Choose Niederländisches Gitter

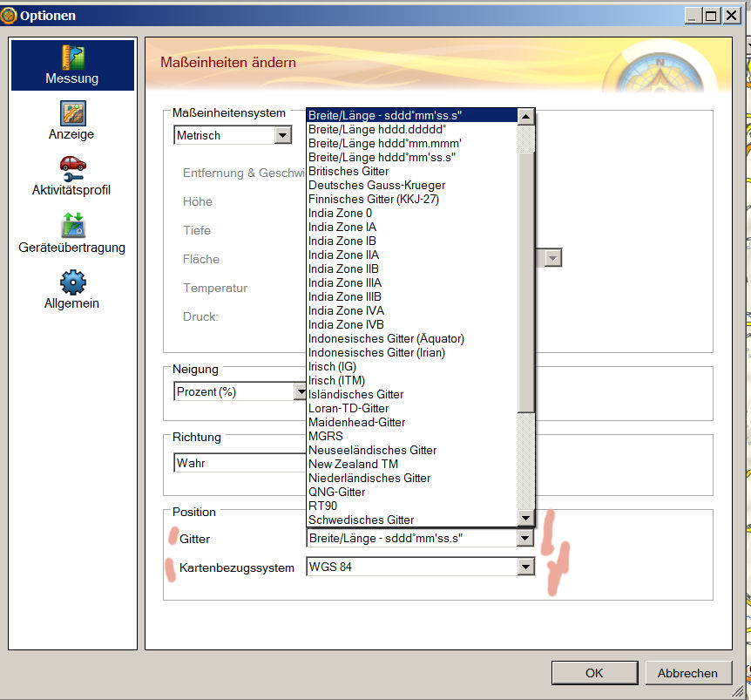pyautogui.click(x=412, y=478)
